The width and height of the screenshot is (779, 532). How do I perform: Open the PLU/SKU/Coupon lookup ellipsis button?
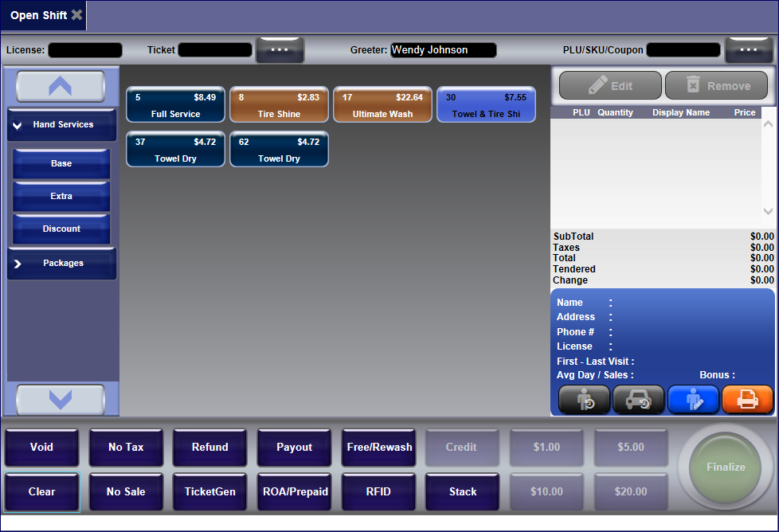[749, 50]
